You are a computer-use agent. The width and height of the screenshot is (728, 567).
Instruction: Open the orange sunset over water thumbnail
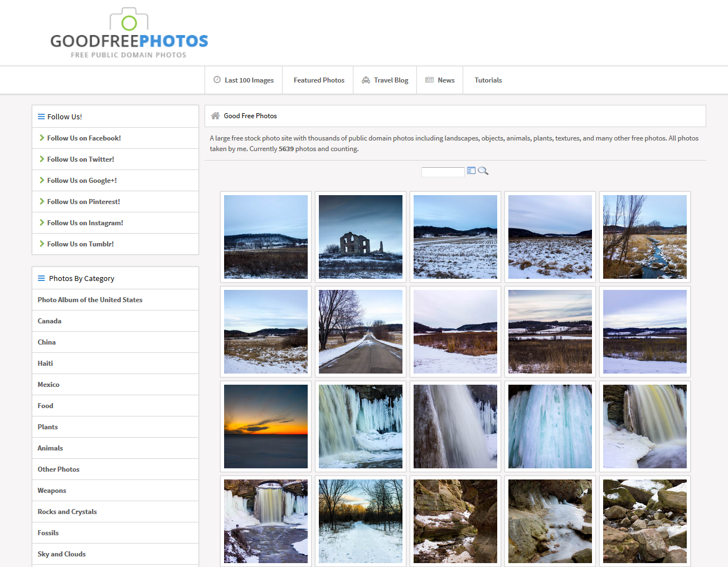pyautogui.click(x=266, y=427)
